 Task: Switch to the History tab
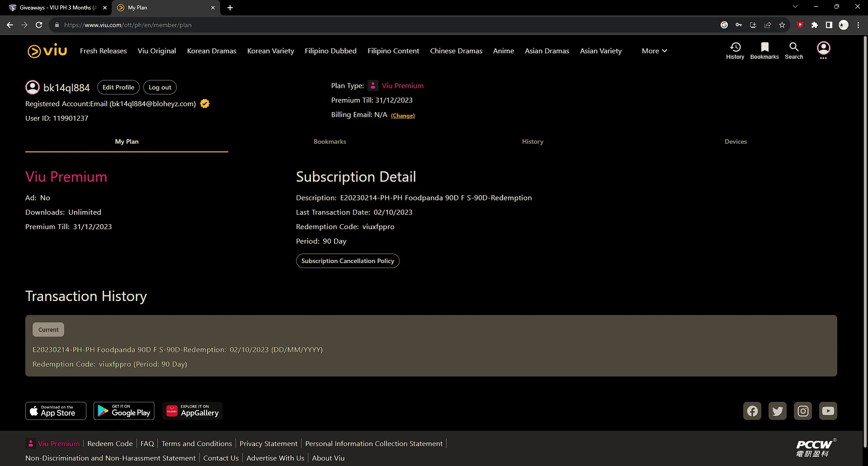point(533,141)
